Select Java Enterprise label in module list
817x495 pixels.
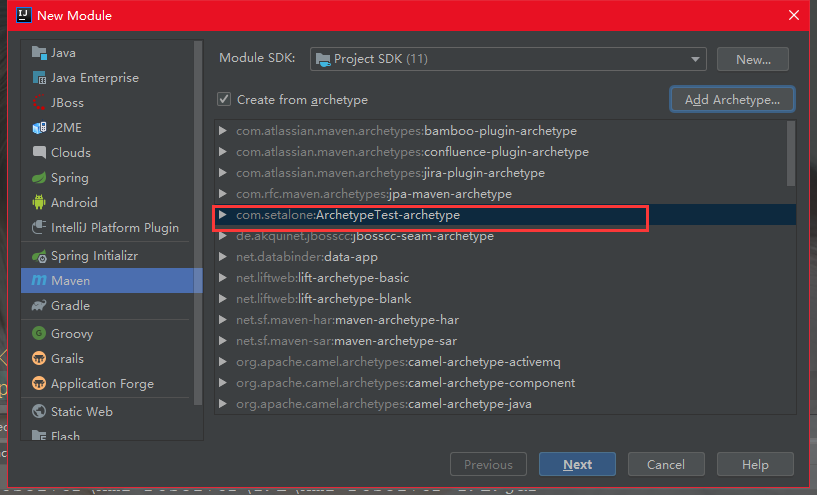95,78
